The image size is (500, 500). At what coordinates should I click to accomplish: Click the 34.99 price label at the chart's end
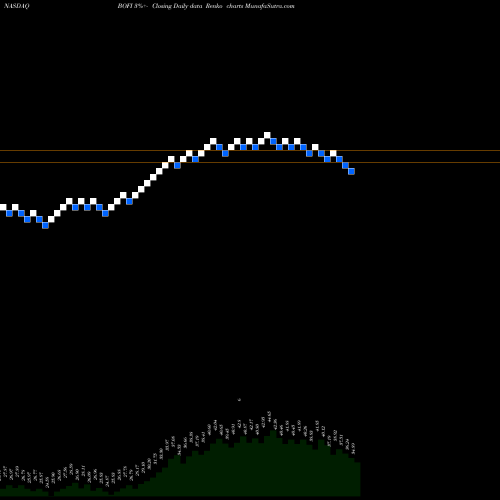(x=354, y=448)
